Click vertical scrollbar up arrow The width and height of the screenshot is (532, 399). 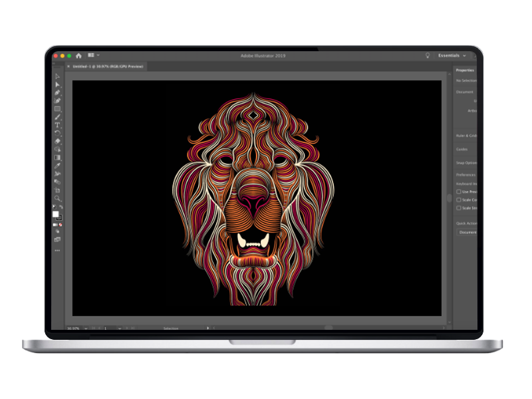pyautogui.click(x=450, y=74)
